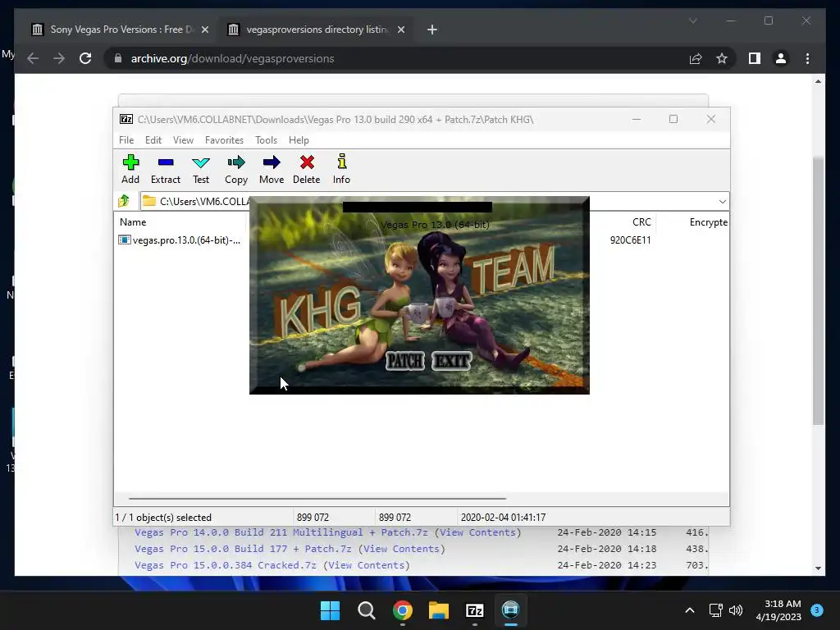Open Chrome three-dot menu
This screenshot has height=630, width=840.
click(807, 58)
